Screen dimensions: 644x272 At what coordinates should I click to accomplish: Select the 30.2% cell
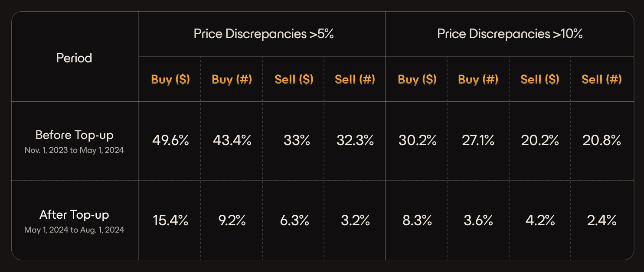(x=418, y=140)
